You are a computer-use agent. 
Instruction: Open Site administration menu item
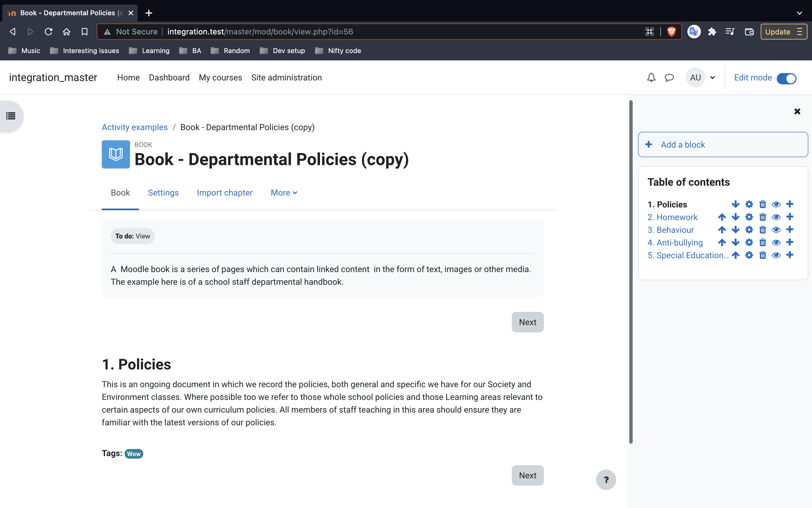click(x=286, y=78)
